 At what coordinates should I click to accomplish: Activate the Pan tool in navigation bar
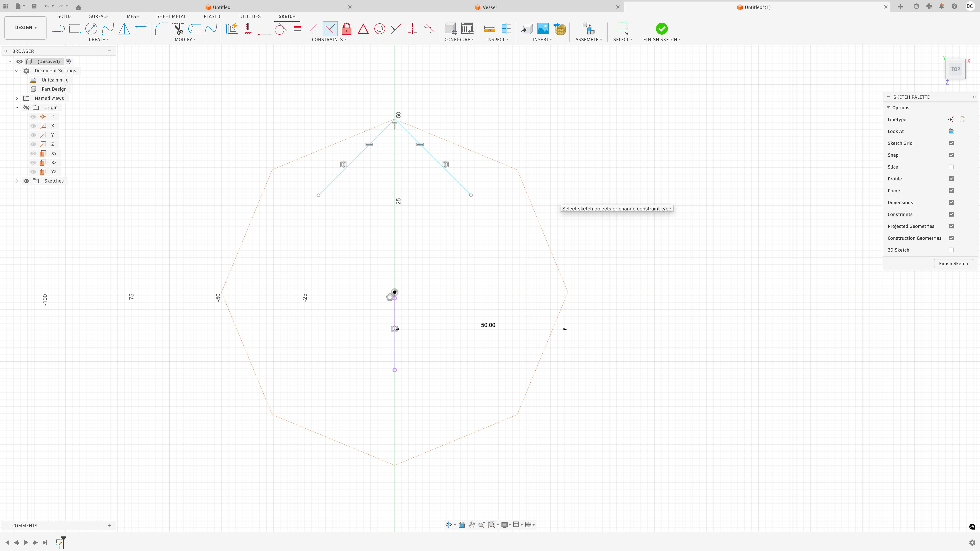point(472,524)
